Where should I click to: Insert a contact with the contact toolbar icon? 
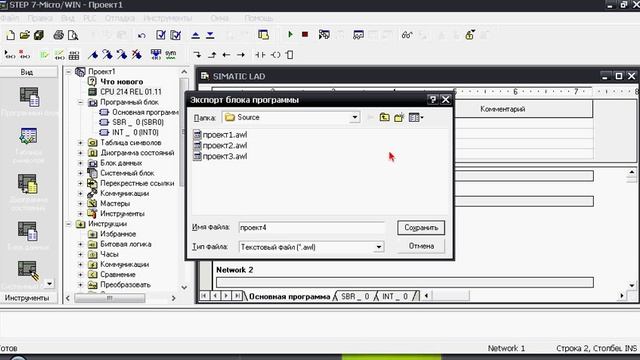pos(260,55)
